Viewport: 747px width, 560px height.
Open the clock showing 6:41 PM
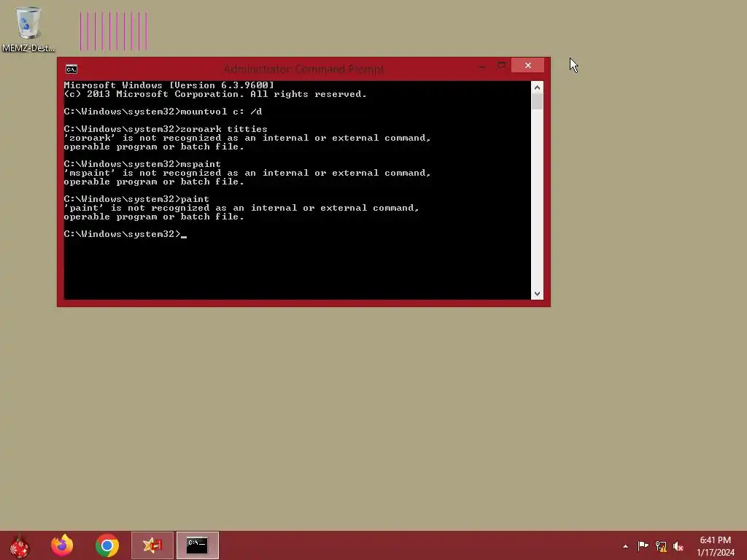715,540
